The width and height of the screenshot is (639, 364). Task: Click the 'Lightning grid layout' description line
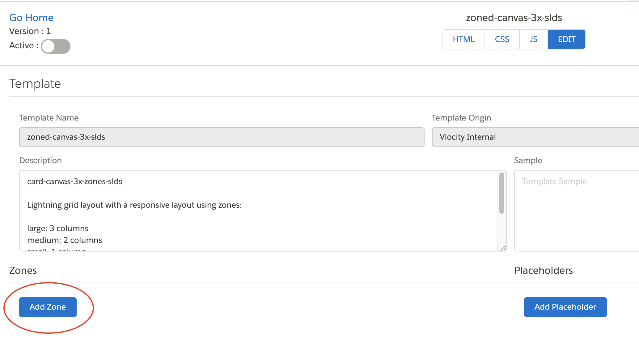(x=134, y=205)
